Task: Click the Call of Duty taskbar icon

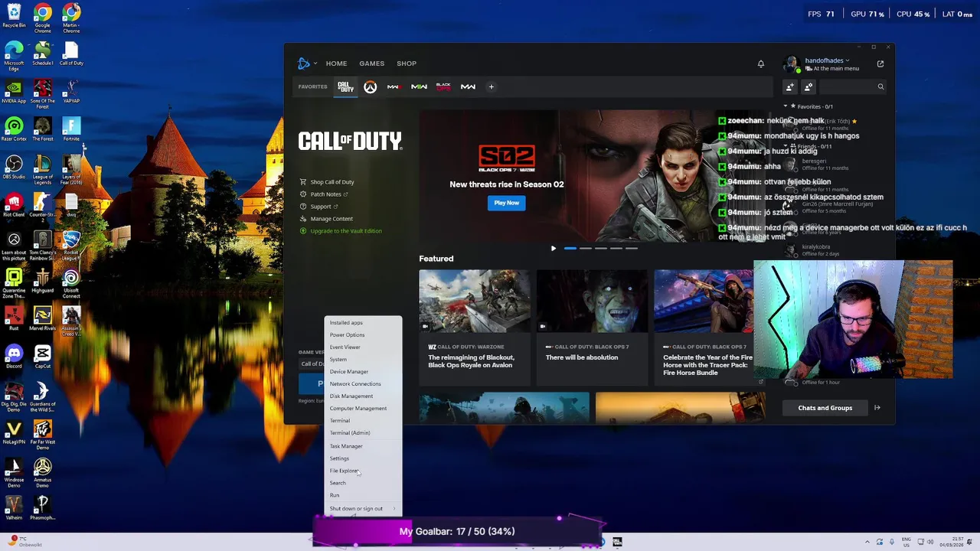Action: click(617, 542)
